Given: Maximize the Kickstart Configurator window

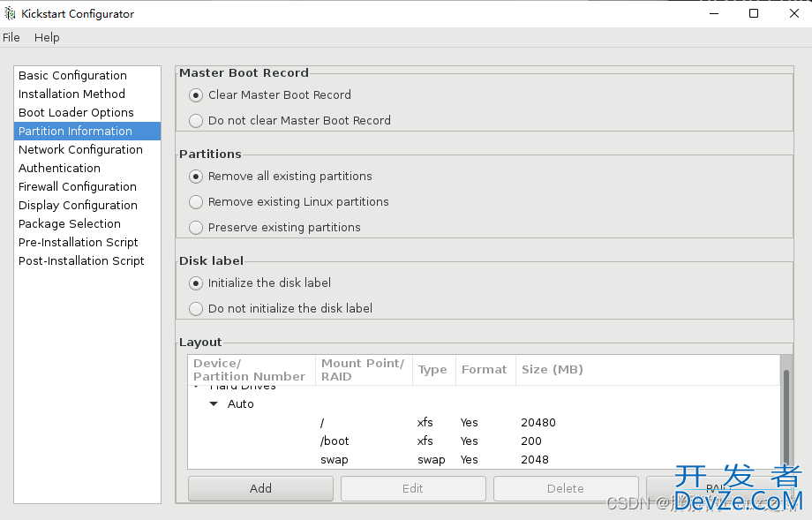Looking at the screenshot, I should coord(754,13).
